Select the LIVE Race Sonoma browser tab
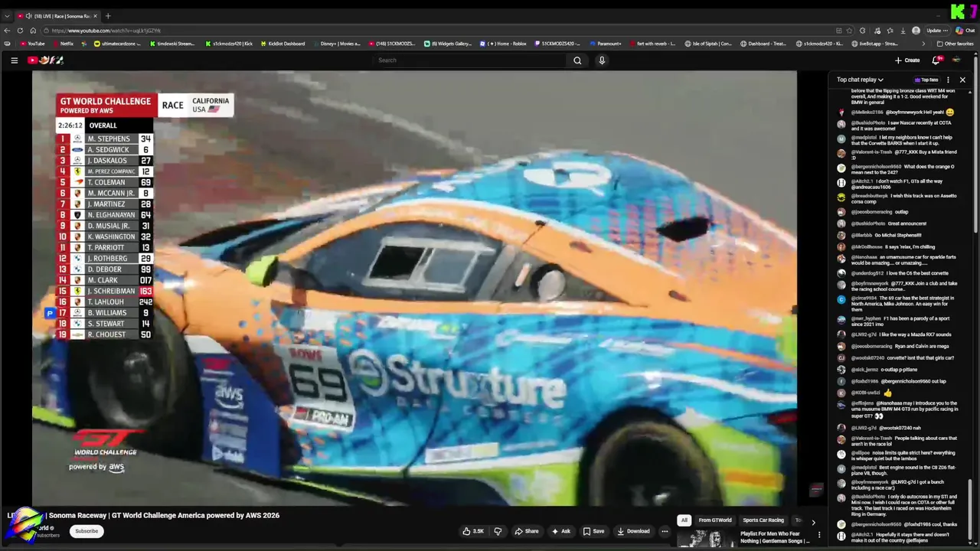This screenshot has width=980, height=551. tap(57, 15)
